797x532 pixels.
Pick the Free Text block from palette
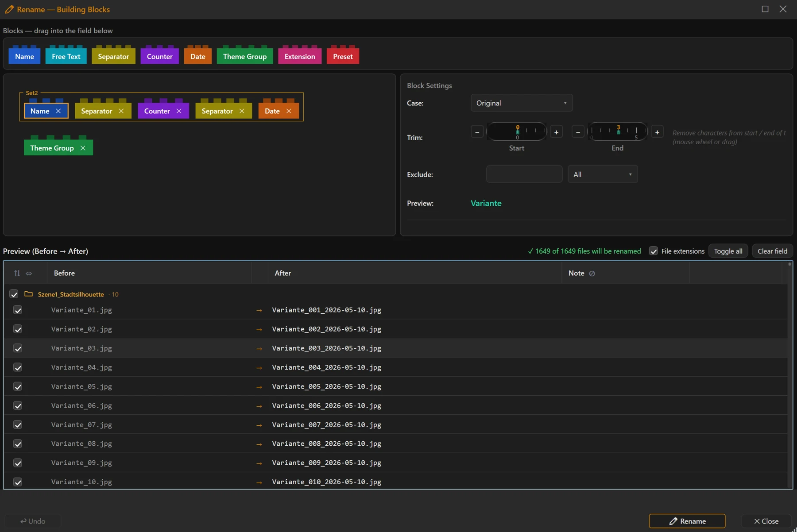tap(66, 56)
